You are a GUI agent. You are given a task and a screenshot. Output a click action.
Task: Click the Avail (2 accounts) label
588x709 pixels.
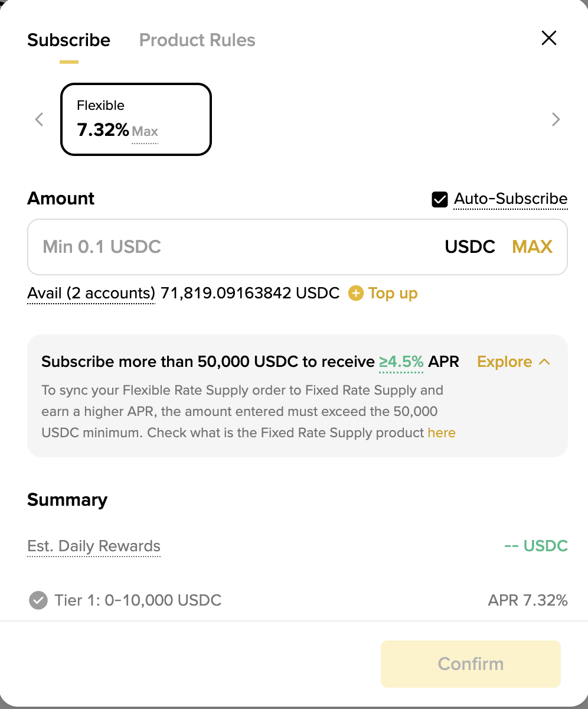click(x=91, y=293)
